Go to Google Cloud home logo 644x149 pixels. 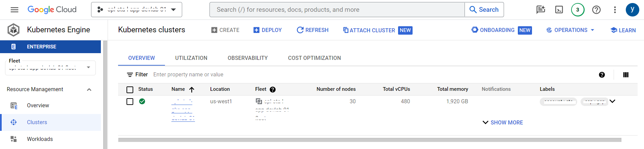tap(52, 10)
